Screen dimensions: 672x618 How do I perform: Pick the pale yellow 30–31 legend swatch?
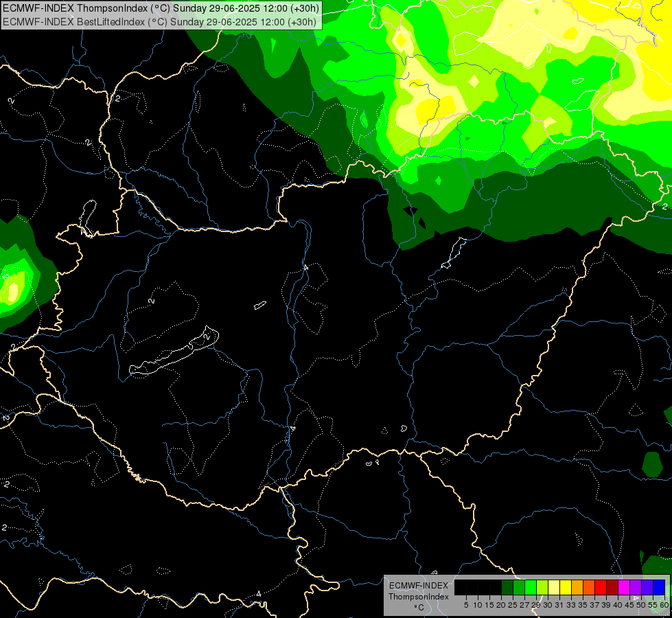pos(554,587)
